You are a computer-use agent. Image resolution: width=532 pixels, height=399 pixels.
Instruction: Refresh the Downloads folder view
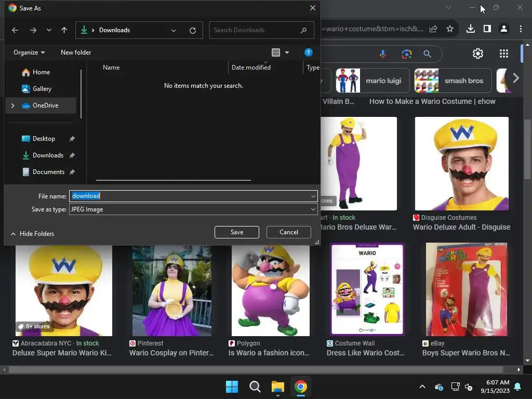coord(193,31)
